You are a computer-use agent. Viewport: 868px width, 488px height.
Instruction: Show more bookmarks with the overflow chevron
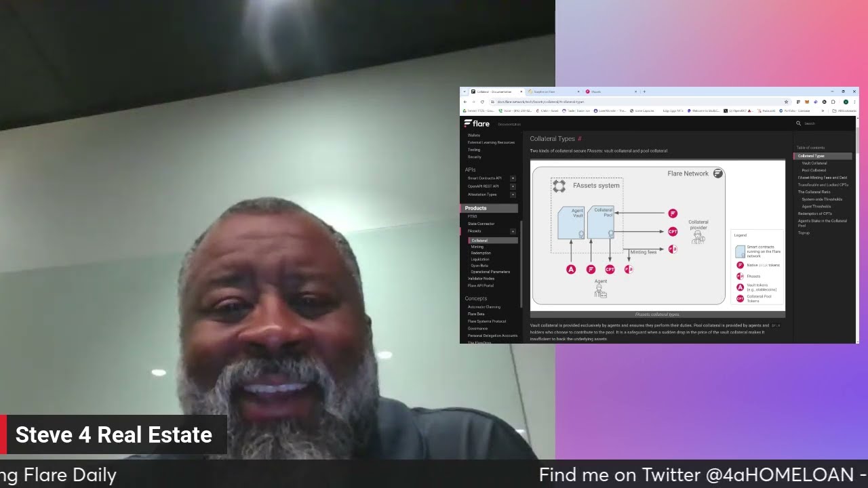pos(823,110)
